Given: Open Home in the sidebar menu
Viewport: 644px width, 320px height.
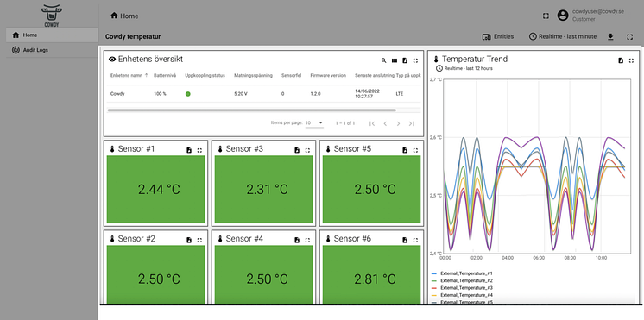Looking at the screenshot, I should click(x=52, y=35).
